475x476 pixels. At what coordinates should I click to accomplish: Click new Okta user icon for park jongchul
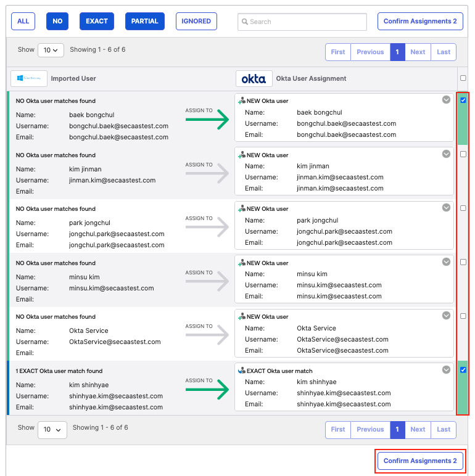click(241, 209)
